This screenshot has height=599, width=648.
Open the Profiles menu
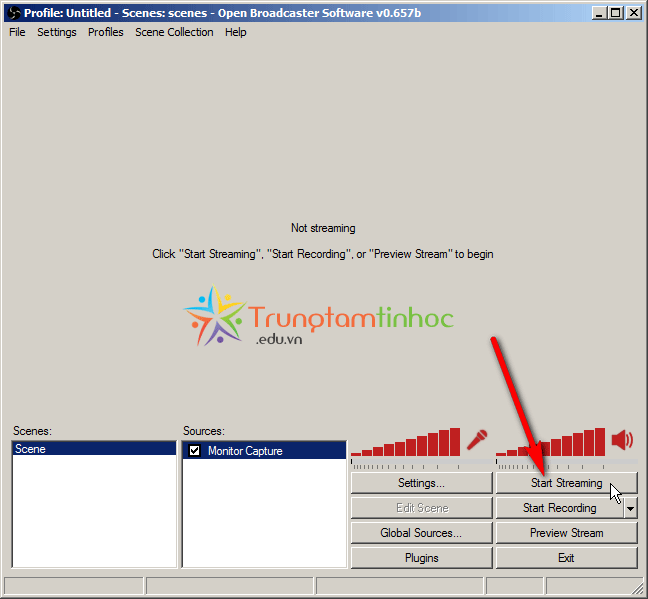coord(105,32)
